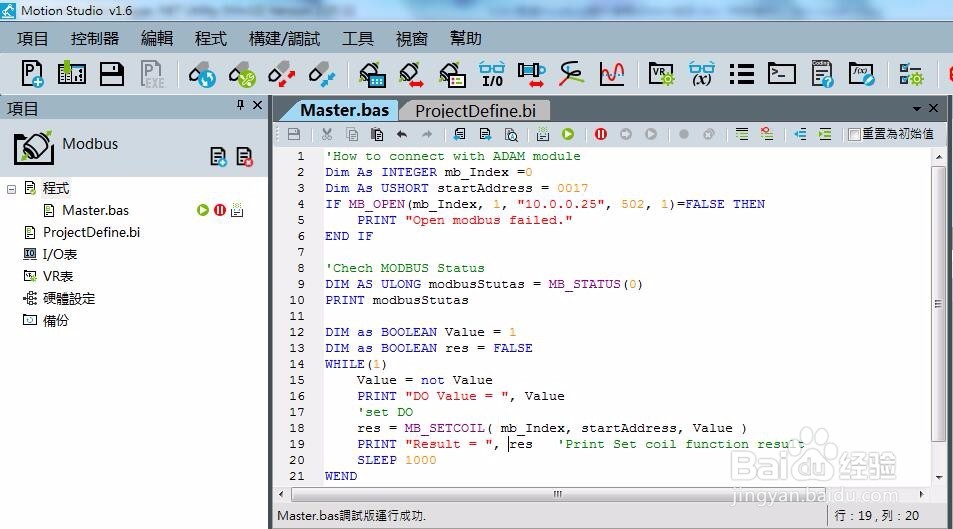Click controller connect red arrows icon

click(281, 74)
